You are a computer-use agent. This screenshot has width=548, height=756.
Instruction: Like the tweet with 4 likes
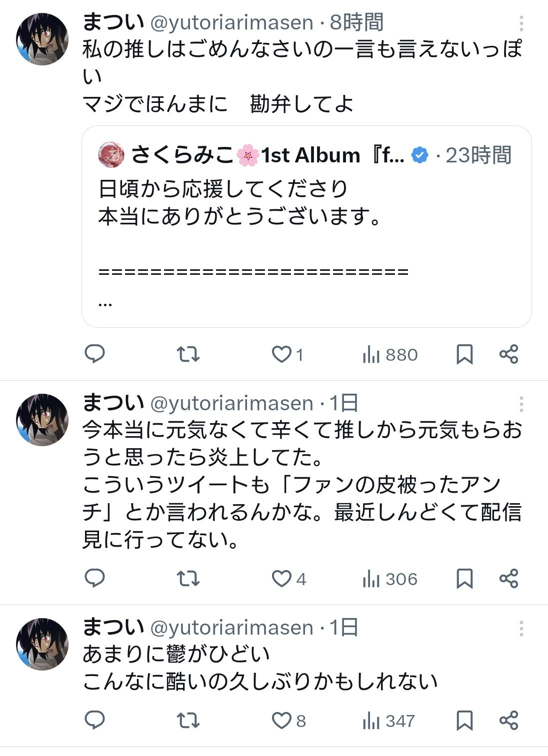coord(288,579)
